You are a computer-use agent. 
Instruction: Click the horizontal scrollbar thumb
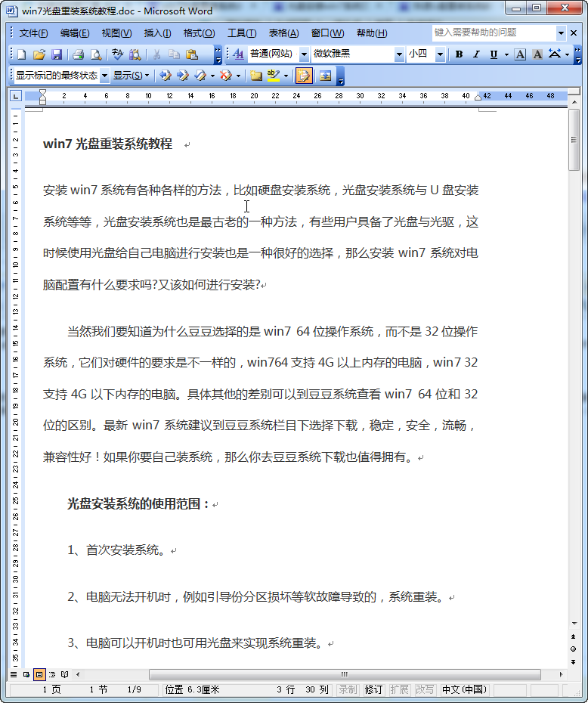pos(345,674)
